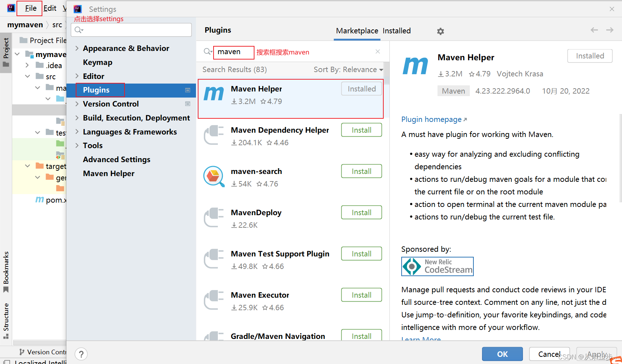Open the plugins gear settings icon
622x364 pixels.
[x=440, y=31]
